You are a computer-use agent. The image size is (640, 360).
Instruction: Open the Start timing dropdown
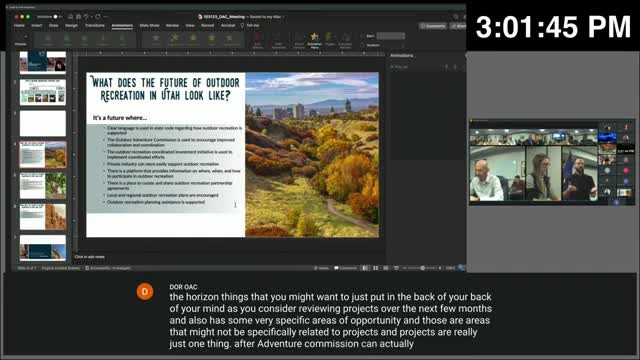(391, 36)
